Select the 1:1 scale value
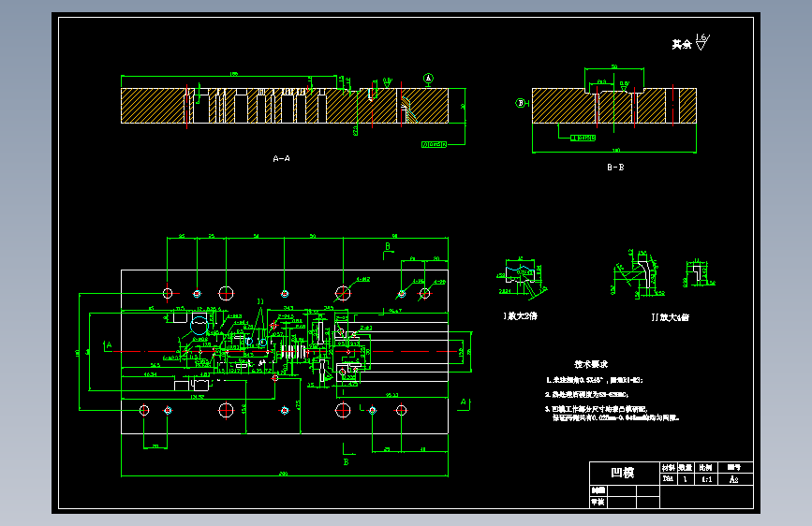The image size is (812, 526). (706, 479)
